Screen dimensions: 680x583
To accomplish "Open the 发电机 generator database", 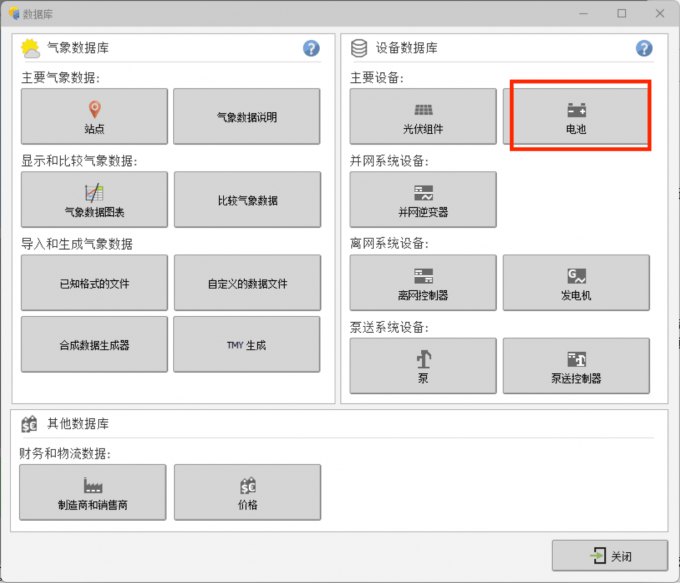I will pos(576,283).
